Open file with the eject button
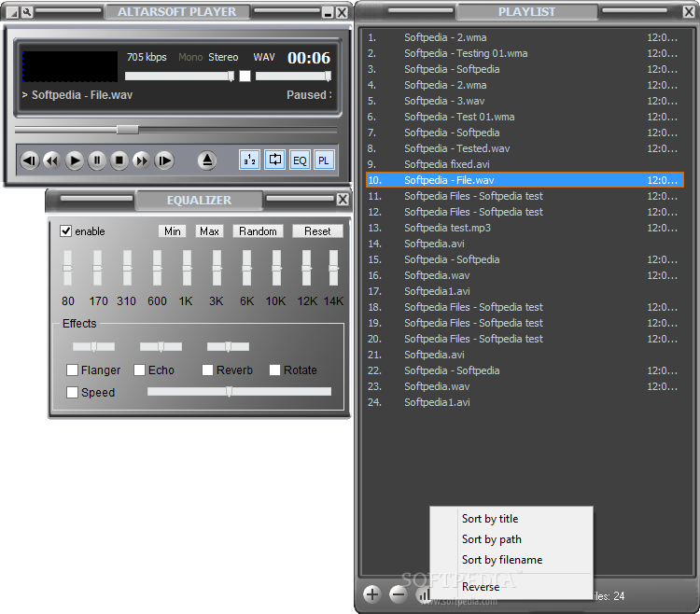Viewport: 700px width, 614px height. (207, 160)
